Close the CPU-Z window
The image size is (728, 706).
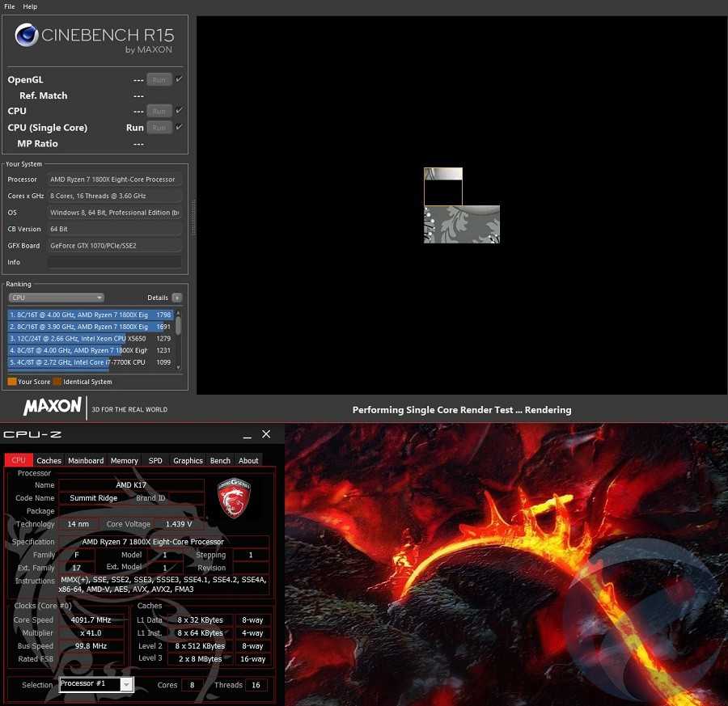(x=266, y=435)
